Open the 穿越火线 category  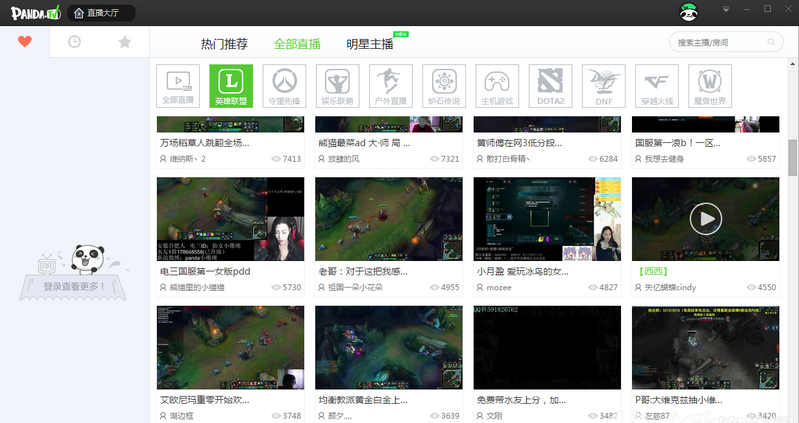[x=656, y=86]
